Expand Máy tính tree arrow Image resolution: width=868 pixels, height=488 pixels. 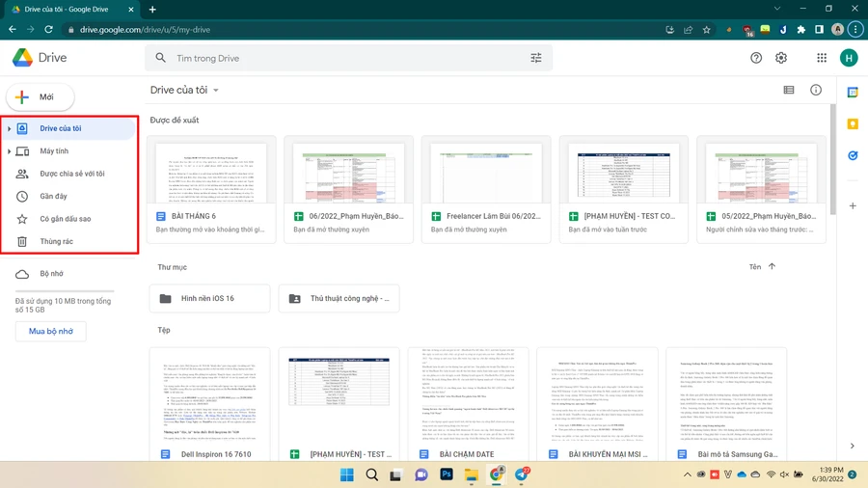[x=9, y=151]
